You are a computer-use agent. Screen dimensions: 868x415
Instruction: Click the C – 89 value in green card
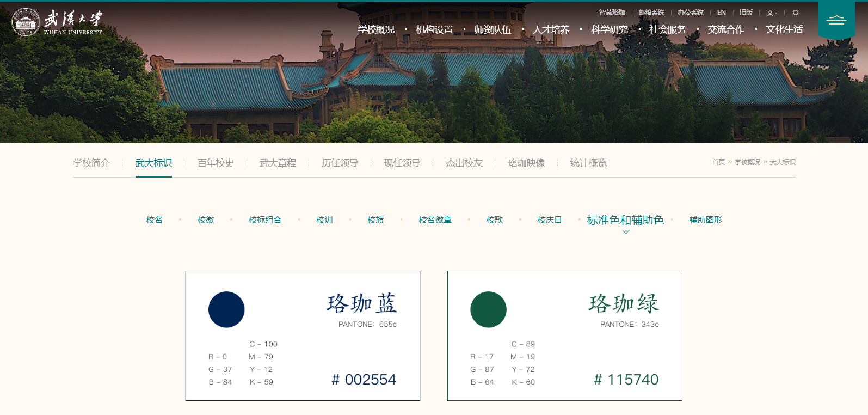[523, 344]
